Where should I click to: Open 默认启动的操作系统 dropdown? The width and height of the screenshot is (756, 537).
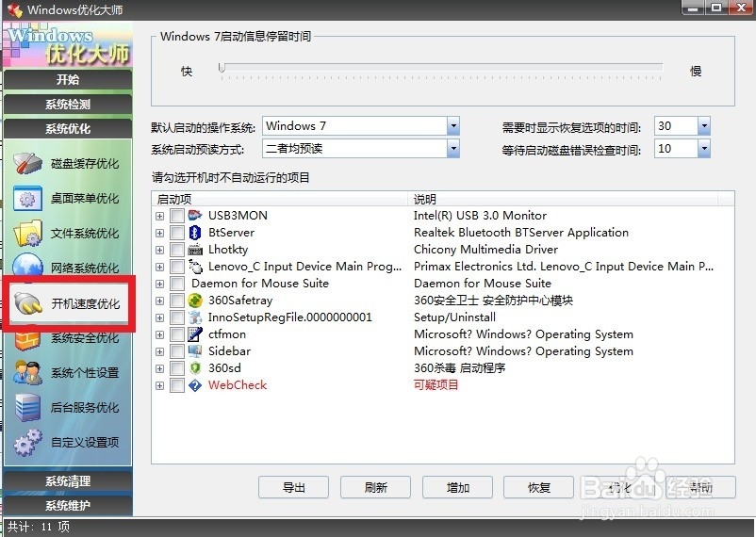tap(452, 126)
